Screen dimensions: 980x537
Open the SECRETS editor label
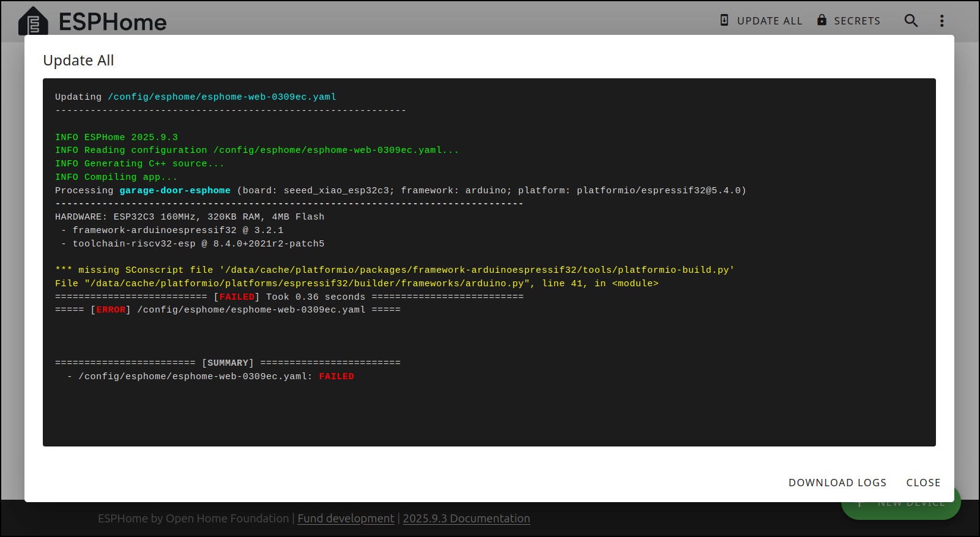857,21
